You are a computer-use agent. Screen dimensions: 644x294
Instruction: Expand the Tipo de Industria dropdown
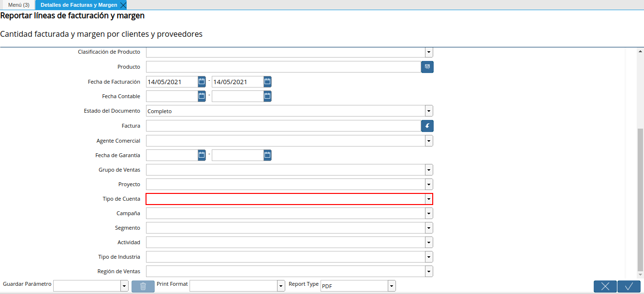(429, 257)
